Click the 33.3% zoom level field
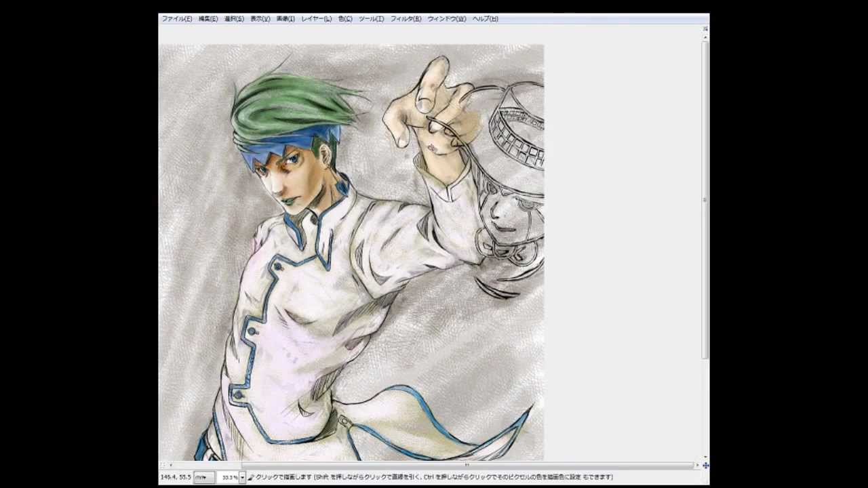Viewport: 868px width, 488px height. point(229,477)
